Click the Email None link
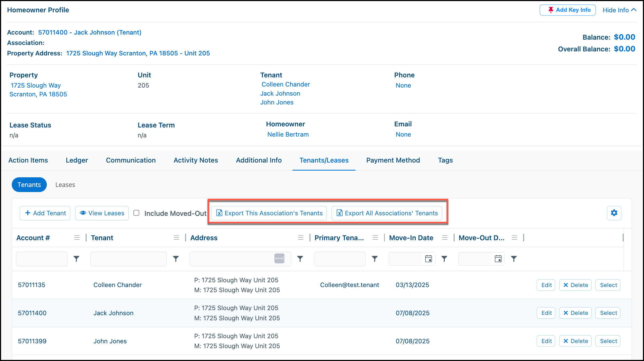Viewport: 644px width, 361px height. [x=403, y=134]
